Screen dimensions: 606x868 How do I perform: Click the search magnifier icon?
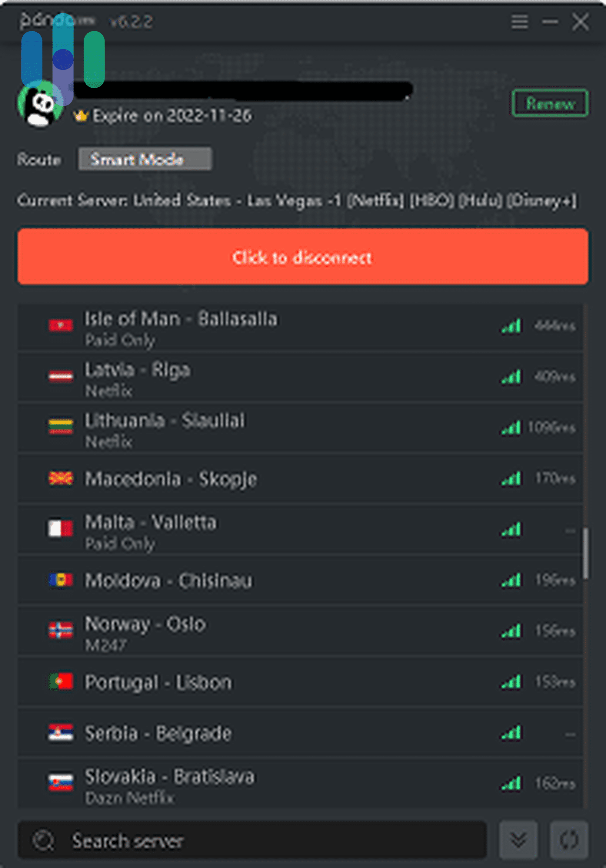pyautogui.click(x=43, y=840)
